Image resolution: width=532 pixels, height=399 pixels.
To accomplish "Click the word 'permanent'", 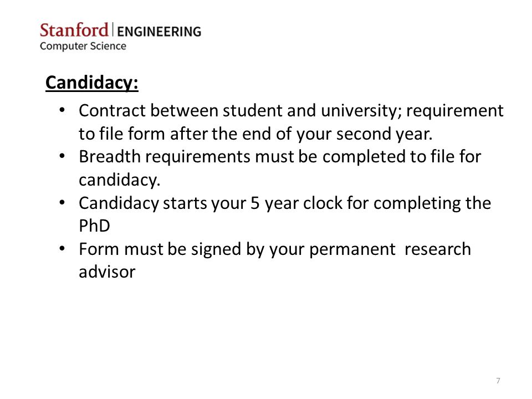I will pos(352,250).
